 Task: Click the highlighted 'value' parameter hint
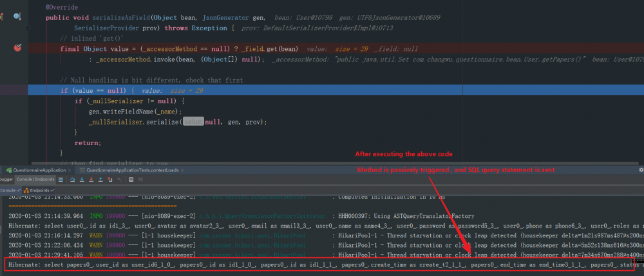click(193, 122)
